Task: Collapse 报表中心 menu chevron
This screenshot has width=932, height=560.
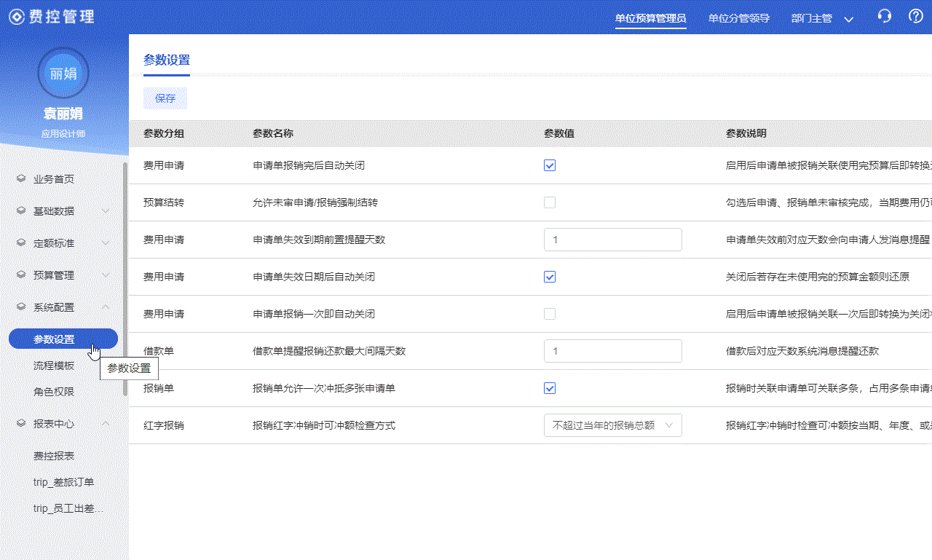Action: (x=106, y=424)
